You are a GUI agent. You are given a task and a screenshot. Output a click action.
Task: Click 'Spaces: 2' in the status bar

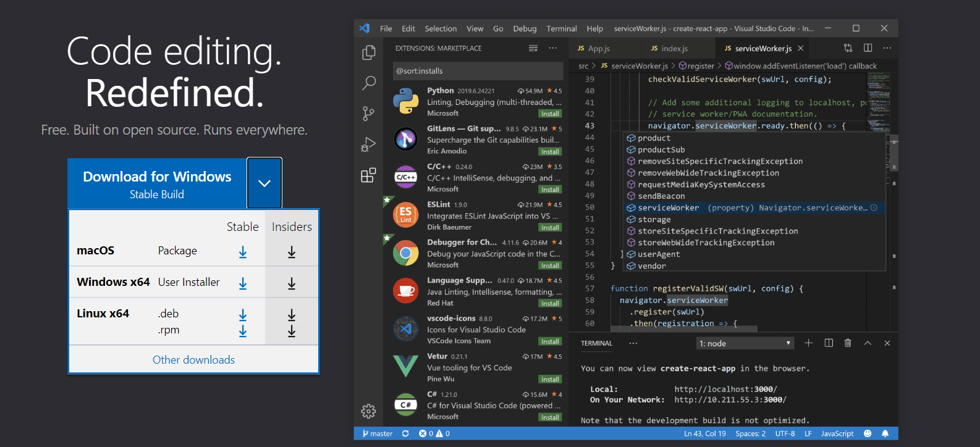(750, 433)
